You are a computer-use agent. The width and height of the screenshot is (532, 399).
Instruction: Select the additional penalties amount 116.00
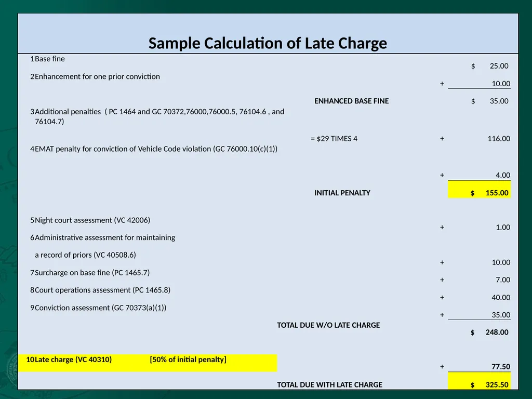499,138
